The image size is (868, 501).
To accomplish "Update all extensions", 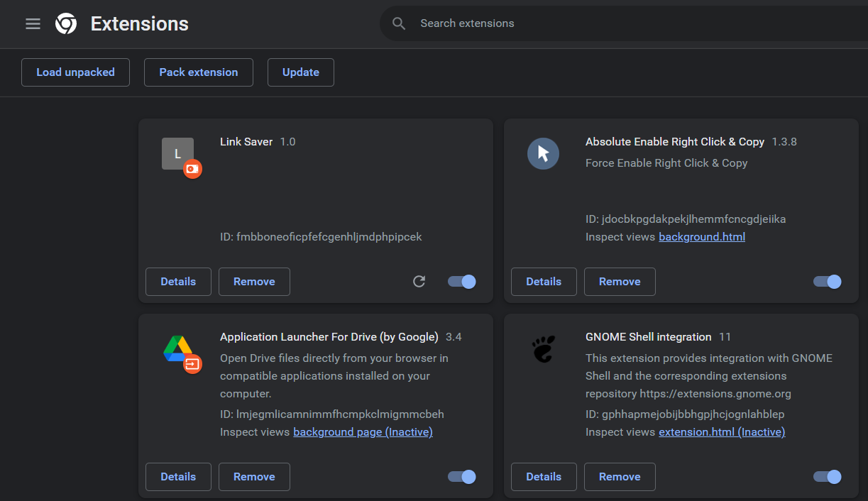I will tap(301, 72).
